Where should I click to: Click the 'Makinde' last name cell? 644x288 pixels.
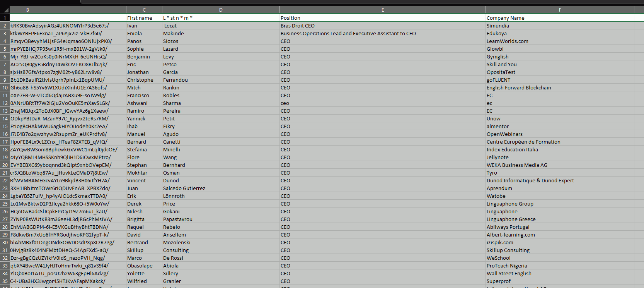pyautogui.click(x=221, y=33)
